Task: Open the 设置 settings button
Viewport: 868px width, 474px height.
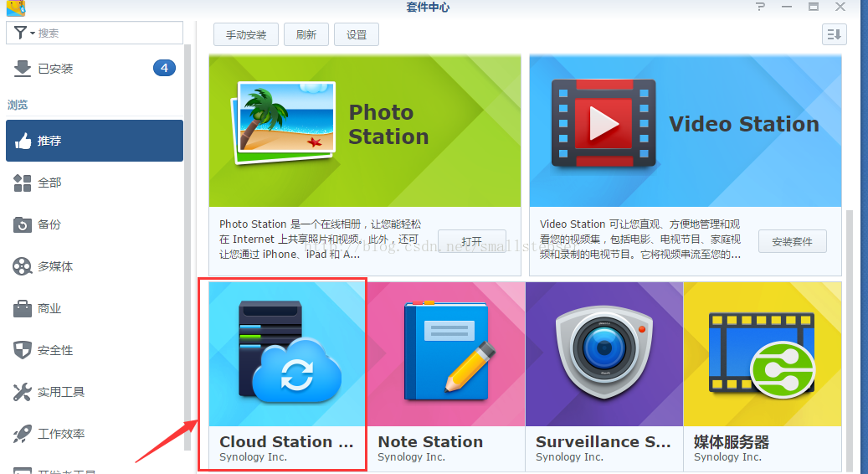Action: coord(357,35)
